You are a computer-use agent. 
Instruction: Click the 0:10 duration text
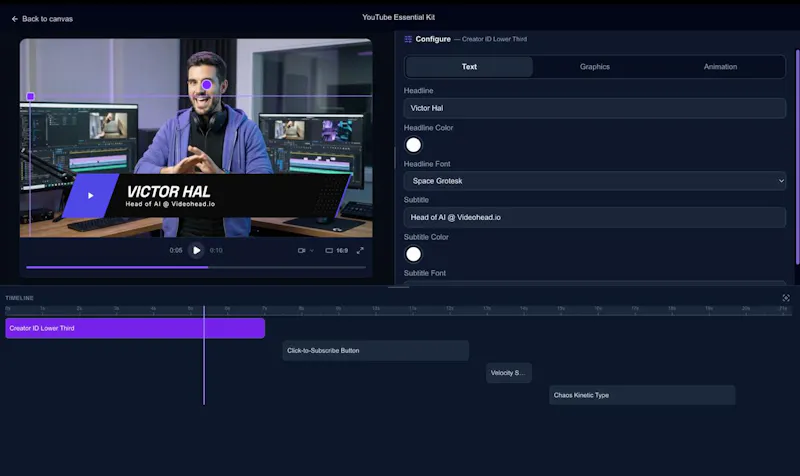point(216,250)
